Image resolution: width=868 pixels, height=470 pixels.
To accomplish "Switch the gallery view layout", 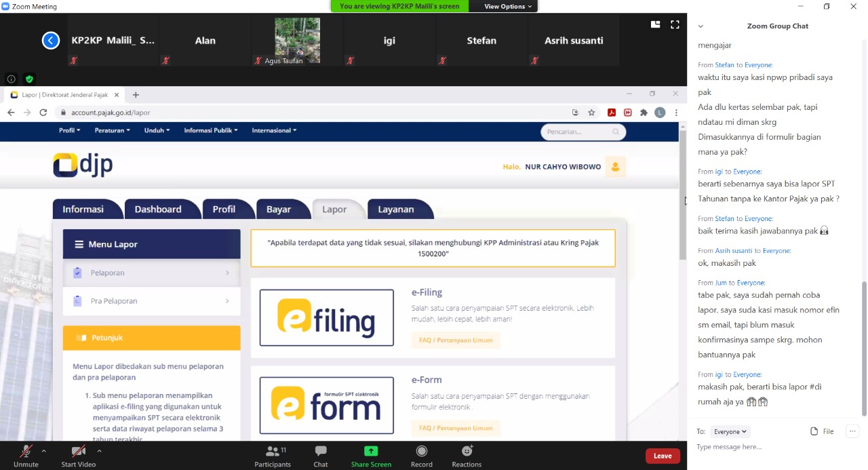I will [655, 24].
